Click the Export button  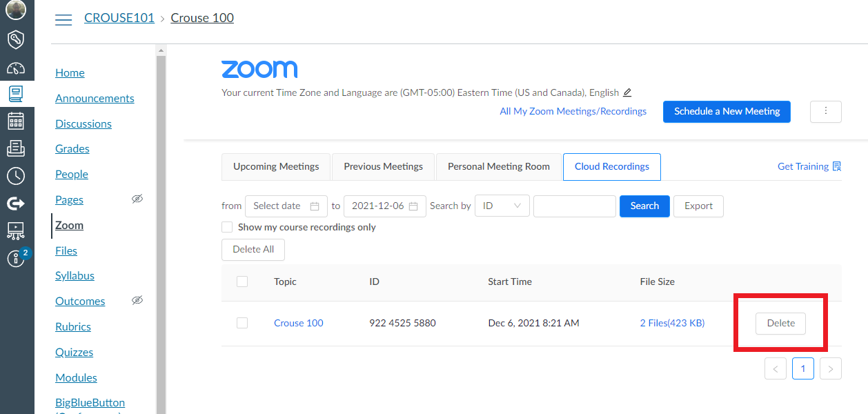[698, 206]
